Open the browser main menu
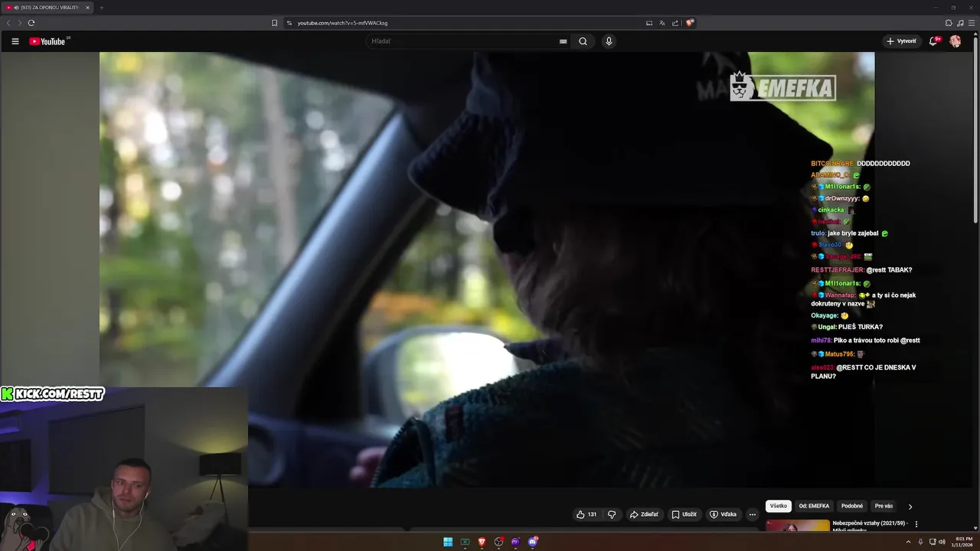 (971, 23)
